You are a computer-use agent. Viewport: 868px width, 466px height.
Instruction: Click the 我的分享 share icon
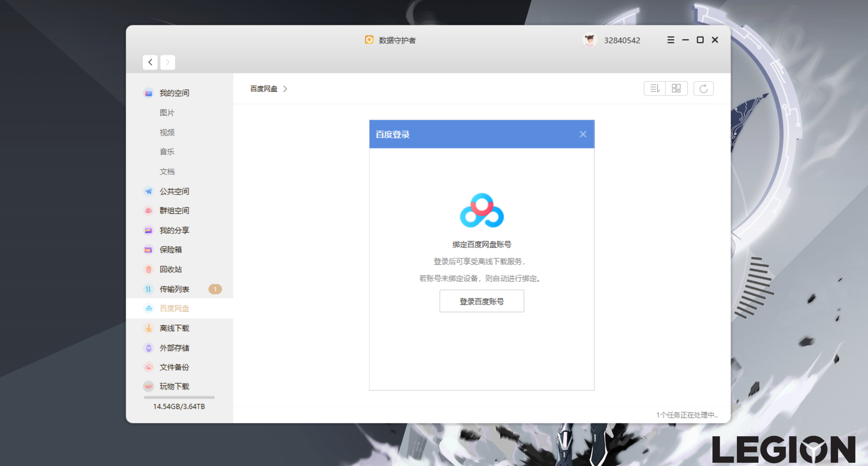(148, 231)
